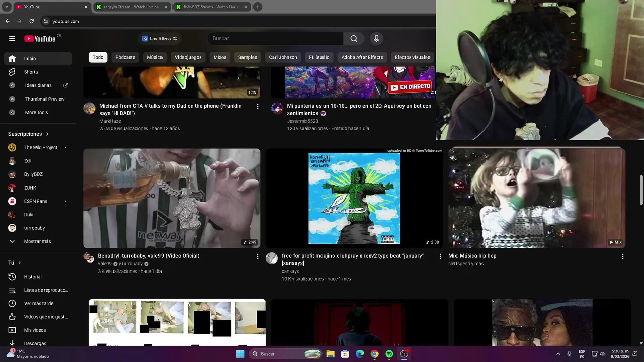Open the Inicio home sidebar icon

pyautogui.click(x=12, y=59)
